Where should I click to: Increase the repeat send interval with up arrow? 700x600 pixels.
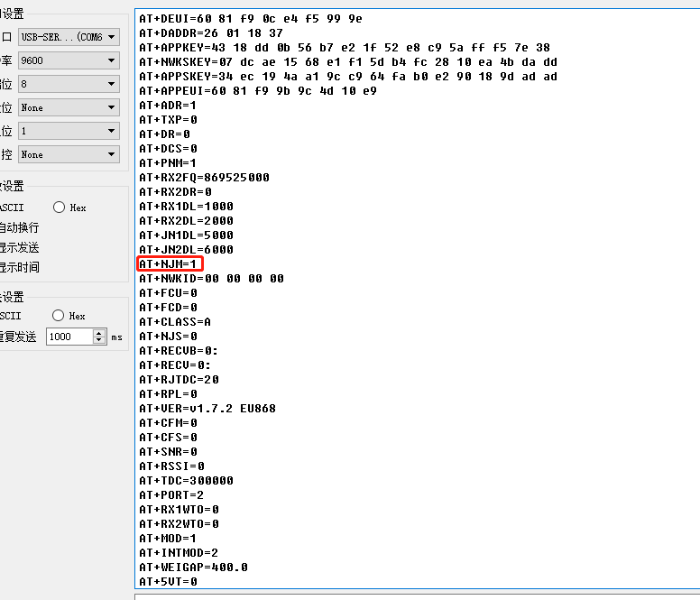click(99, 333)
